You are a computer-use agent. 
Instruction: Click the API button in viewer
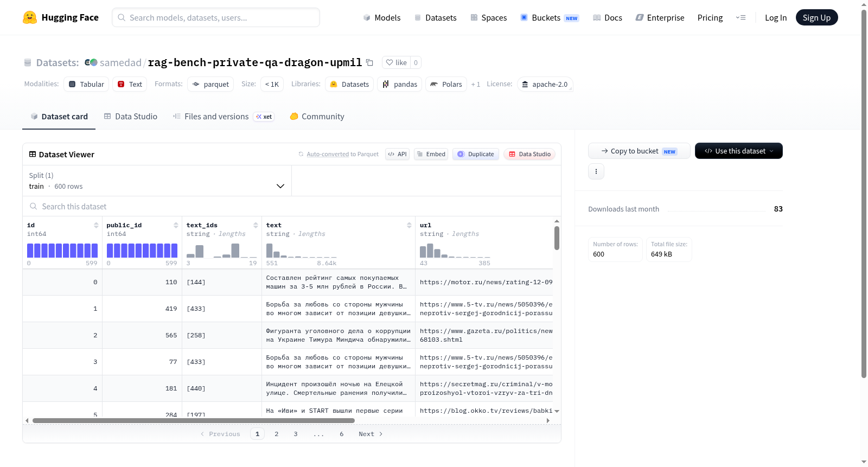coord(397,154)
